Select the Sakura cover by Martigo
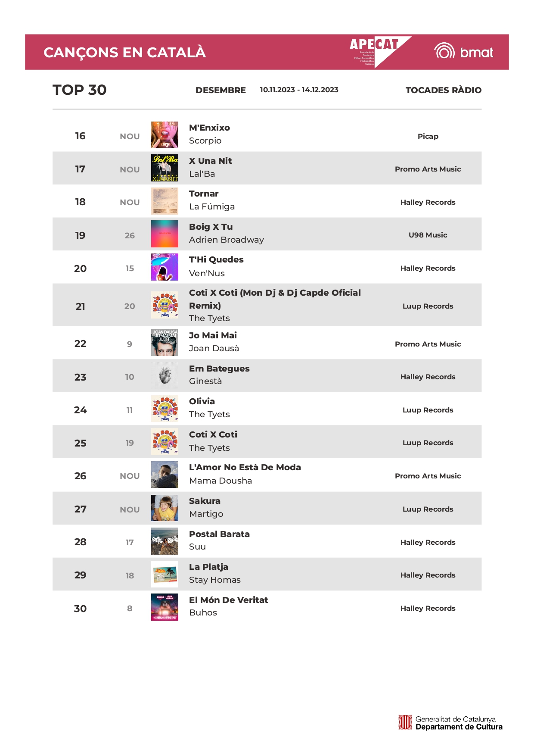Image resolution: width=534 pixels, height=756 pixels. (x=165, y=508)
